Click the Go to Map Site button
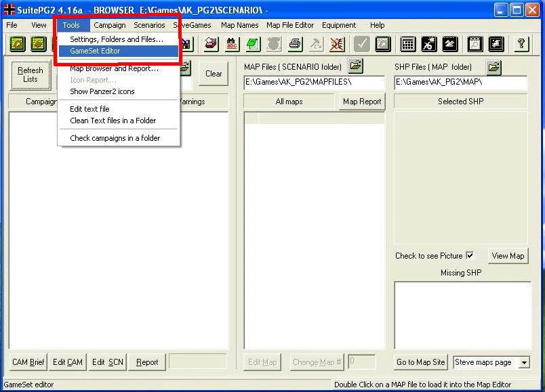545x392 pixels. click(x=420, y=362)
